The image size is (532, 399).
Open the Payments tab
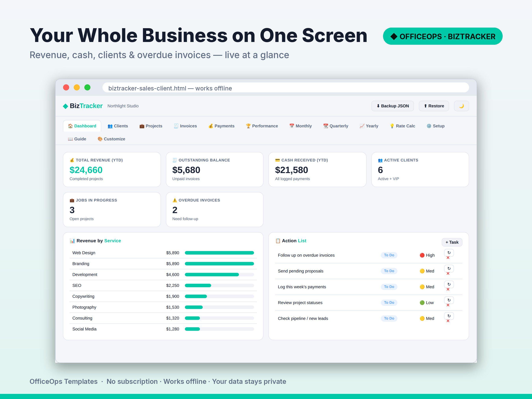click(221, 126)
